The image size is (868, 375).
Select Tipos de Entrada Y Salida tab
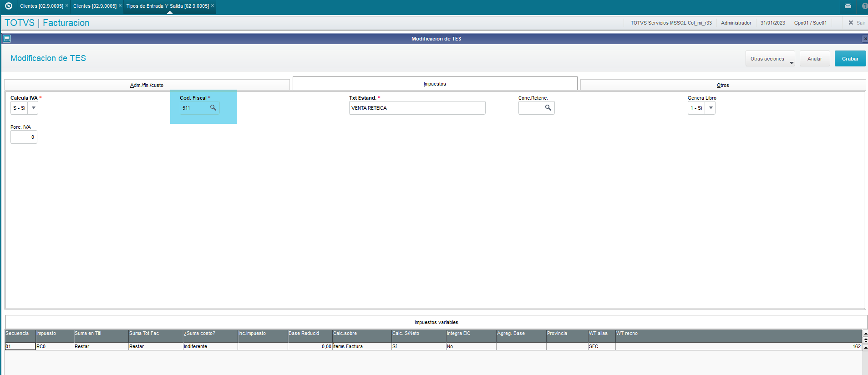coord(168,6)
